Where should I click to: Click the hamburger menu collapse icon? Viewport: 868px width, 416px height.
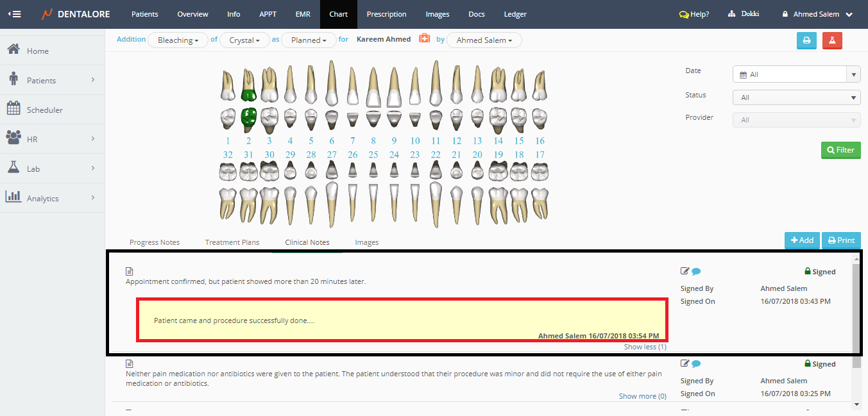(x=14, y=14)
